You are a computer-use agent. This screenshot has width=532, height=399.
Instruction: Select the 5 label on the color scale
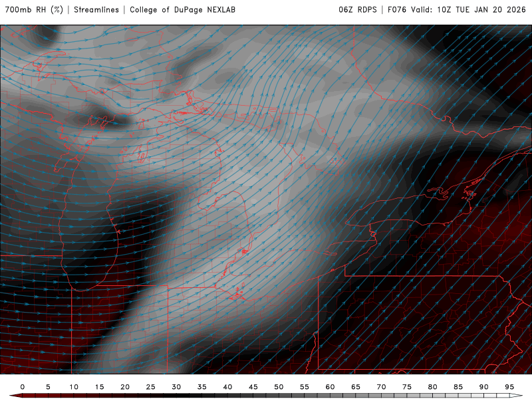click(x=48, y=387)
